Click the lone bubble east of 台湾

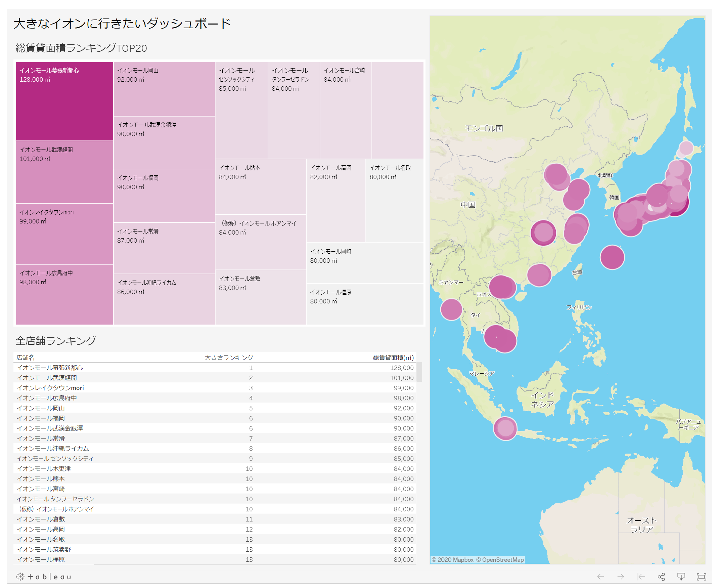[612, 257]
